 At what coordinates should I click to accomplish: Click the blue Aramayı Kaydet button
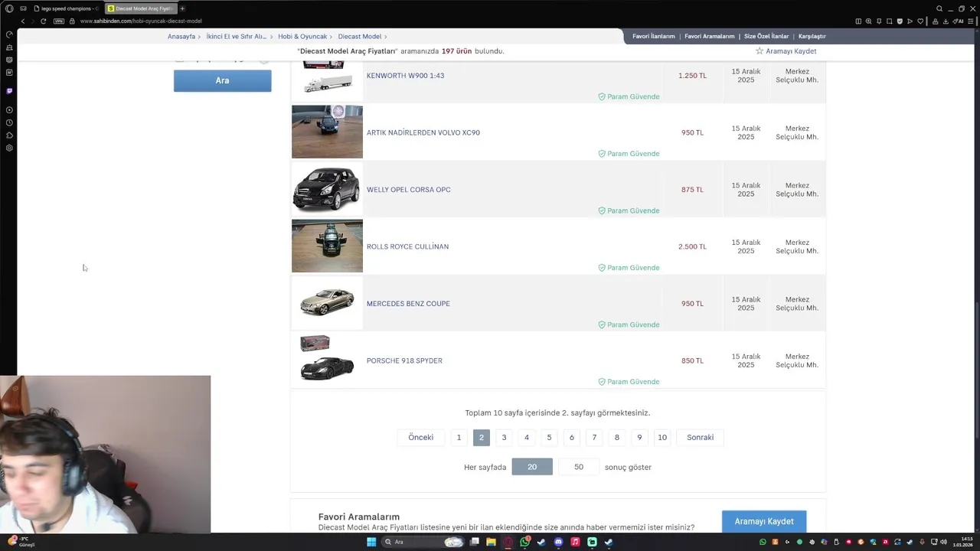[x=764, y=521]
